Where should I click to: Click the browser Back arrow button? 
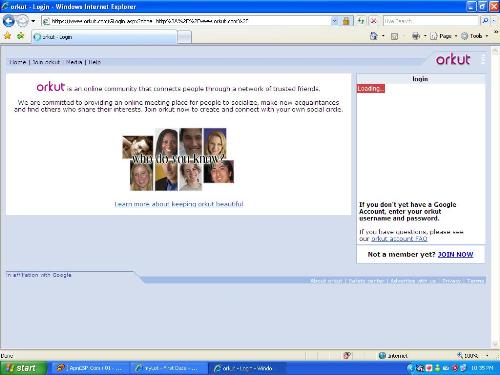click(x=9, y=21)
